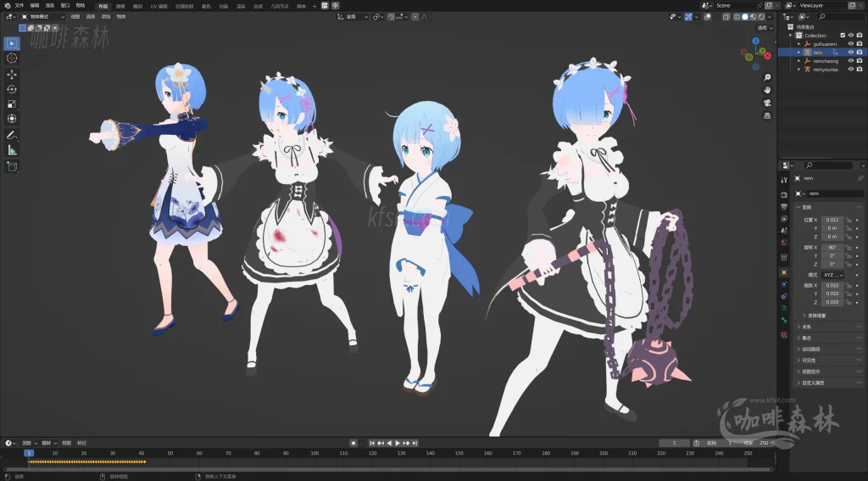Uncheck the Collection exclude checkbox
Image resolution: width=868 pixels, height=481 pixels.
pos(843,36)
